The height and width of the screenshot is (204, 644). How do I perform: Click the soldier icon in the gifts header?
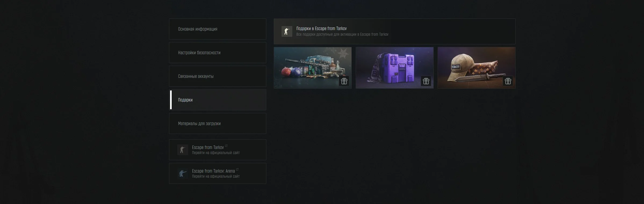287,31
